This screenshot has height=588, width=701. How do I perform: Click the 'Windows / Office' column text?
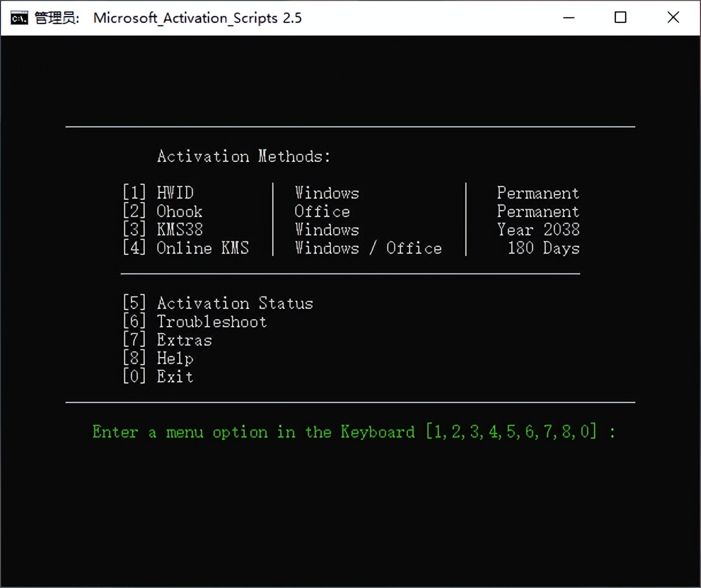(x=368, y=248)
